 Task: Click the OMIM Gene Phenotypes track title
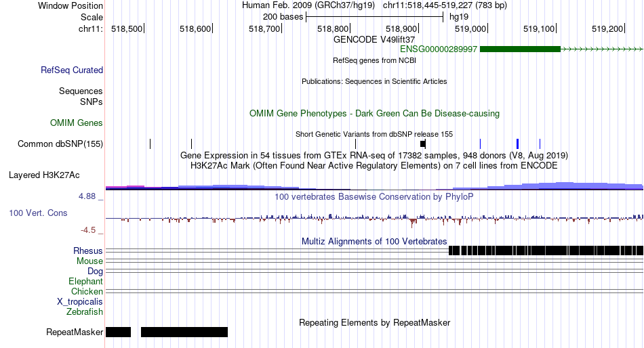374,113
